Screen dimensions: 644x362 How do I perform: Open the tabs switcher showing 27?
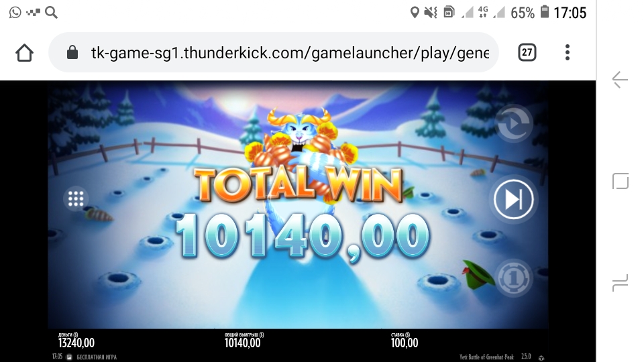coord(527,52)
